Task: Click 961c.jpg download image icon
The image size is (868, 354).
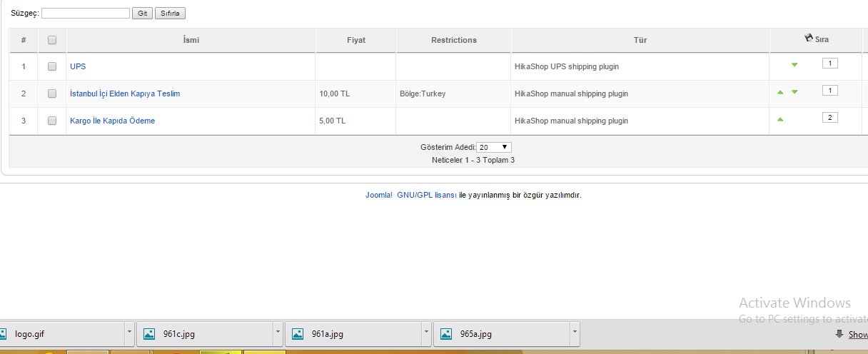Action: coord(149,333)
